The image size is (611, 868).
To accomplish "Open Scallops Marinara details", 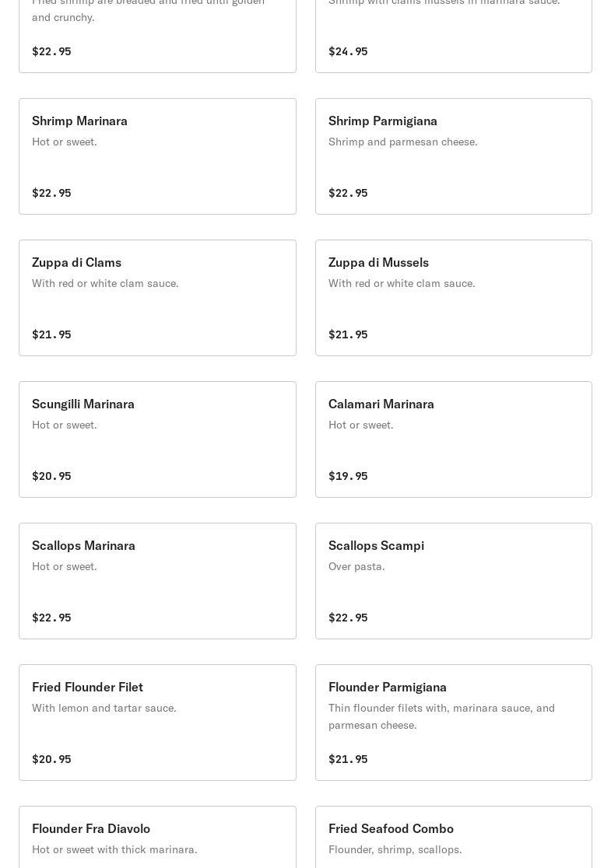I will click(157, 581).
